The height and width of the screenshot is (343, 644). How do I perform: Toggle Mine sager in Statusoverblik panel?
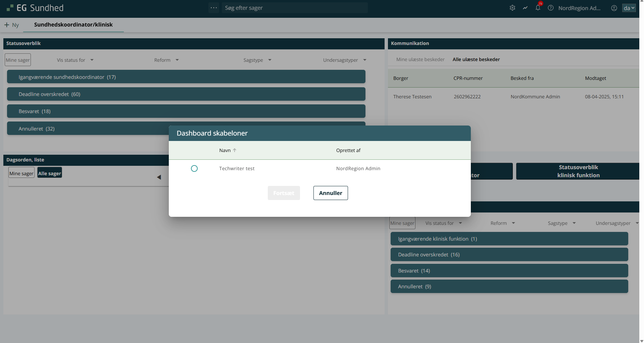(18, 60)
